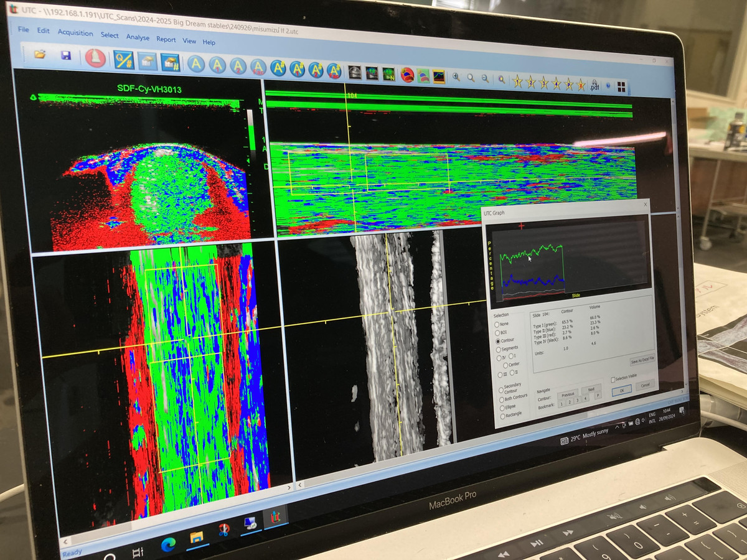
Task: Open the Edit menu
Action: [43, 30]
